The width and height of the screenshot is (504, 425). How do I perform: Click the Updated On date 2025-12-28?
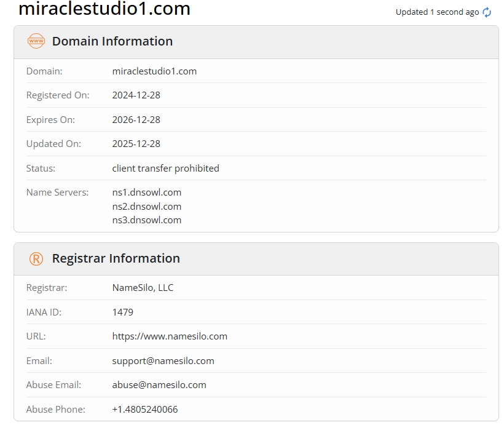tap(136, 144)
